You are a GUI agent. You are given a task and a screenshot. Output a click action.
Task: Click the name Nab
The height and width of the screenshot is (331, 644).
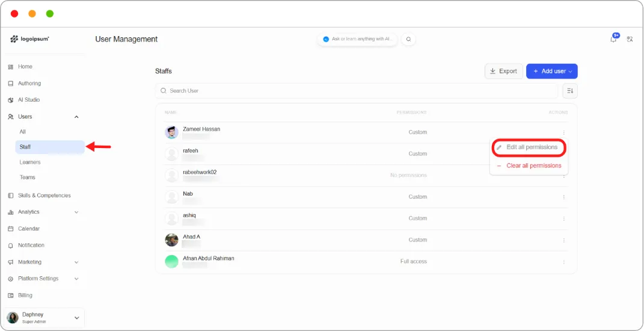click(x=188, y=194)
